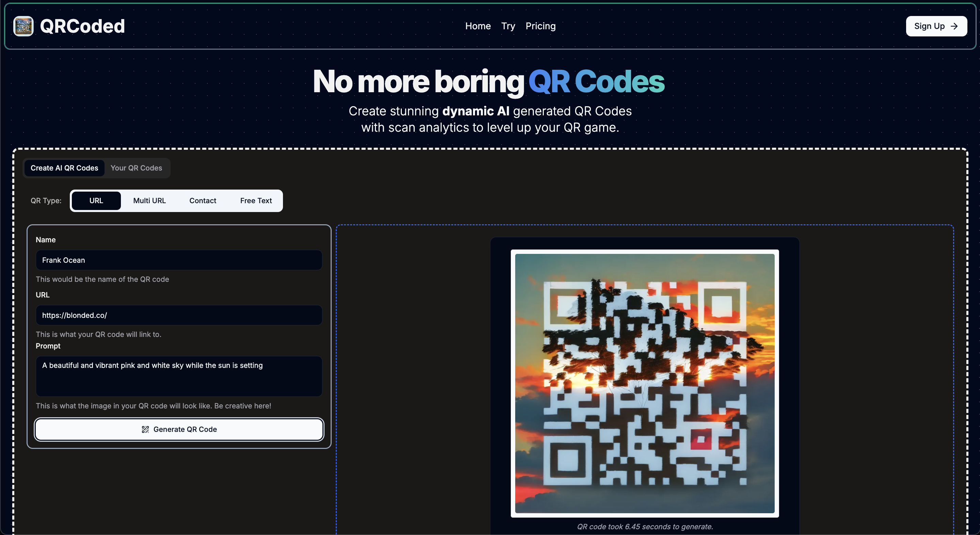The image size is (980, 535).
Task: Click the Sign Up button
Action: coord(936,26)
